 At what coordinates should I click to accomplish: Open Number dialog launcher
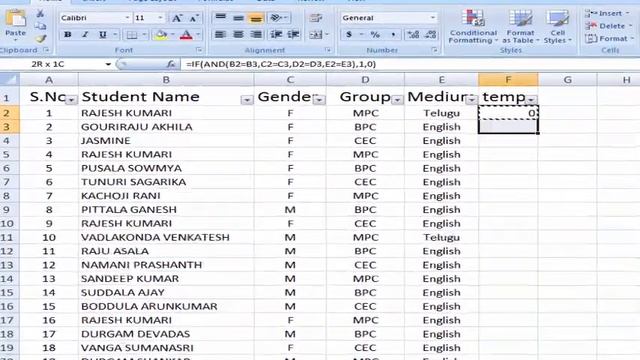[x=435, y=50]
